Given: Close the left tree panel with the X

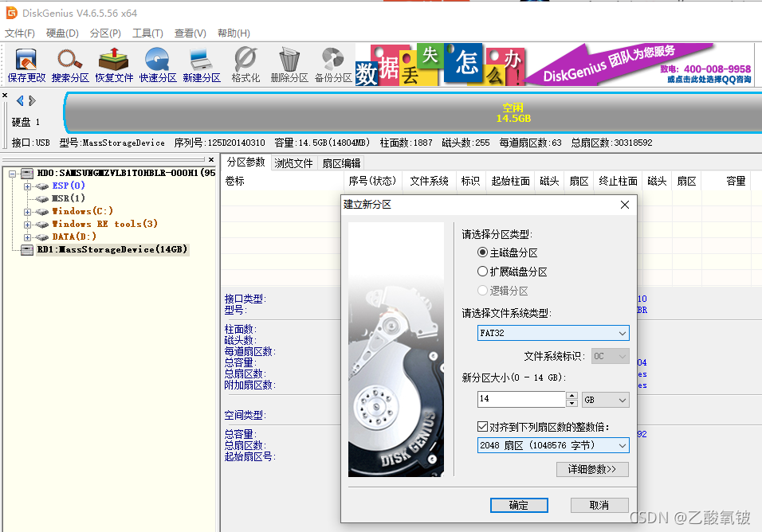Looking at the screenshot, I should pos(211,159).
